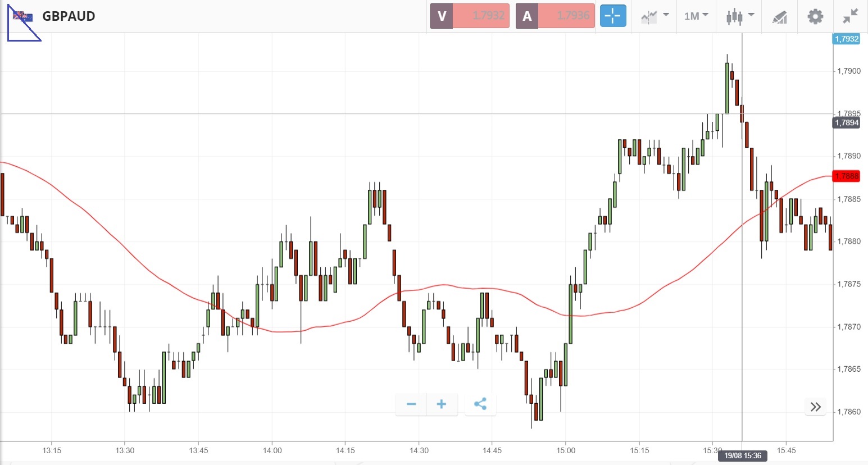Click the blue current price 1,7932 label
The image size is (868, 465).
846,39
